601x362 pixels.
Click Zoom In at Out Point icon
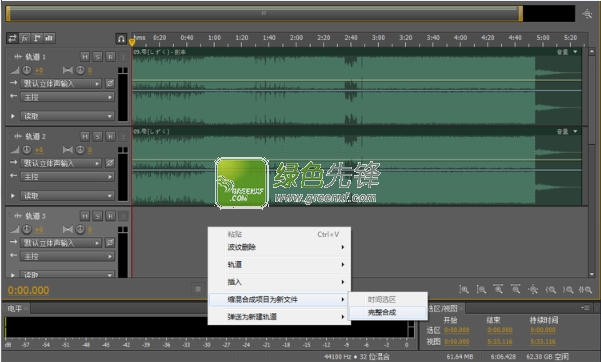point(568,290)
